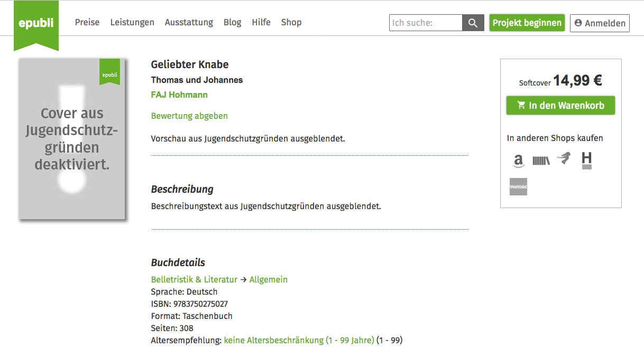644x348 pixels.
Task: Open the Ausstattung menu item
Action: 189,22
